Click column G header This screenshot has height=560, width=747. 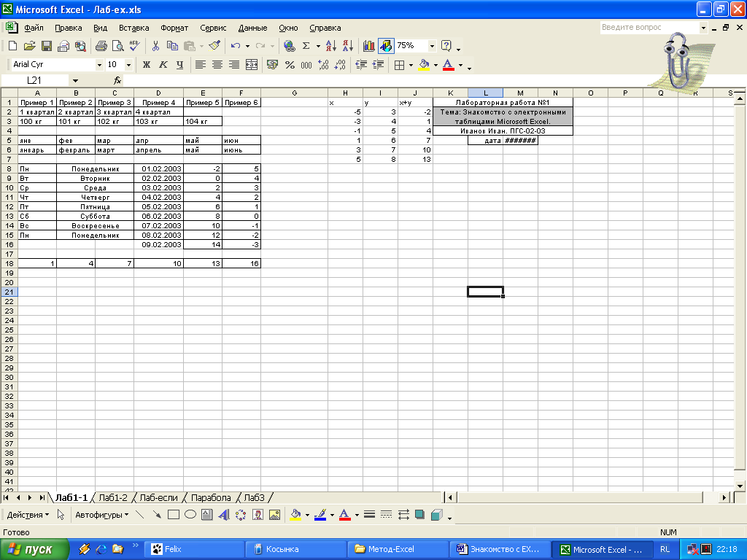click(x=294, y=93)
